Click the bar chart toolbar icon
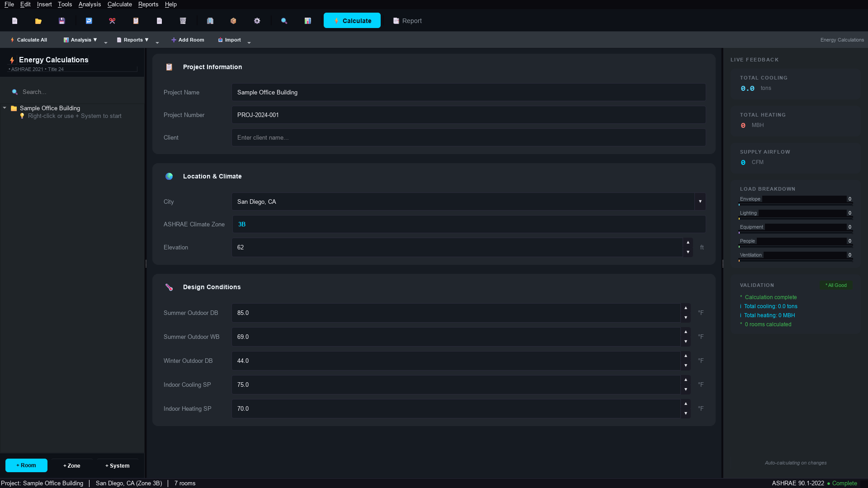 (x=307, y=21)
